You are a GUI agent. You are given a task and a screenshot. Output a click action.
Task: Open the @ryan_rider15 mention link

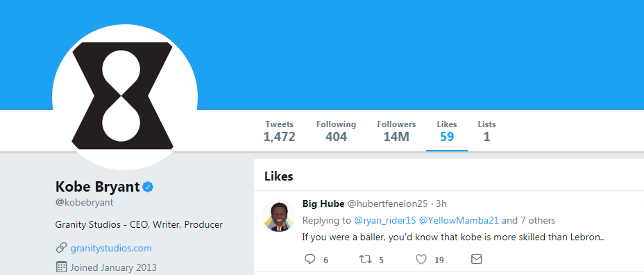(385, 220)
